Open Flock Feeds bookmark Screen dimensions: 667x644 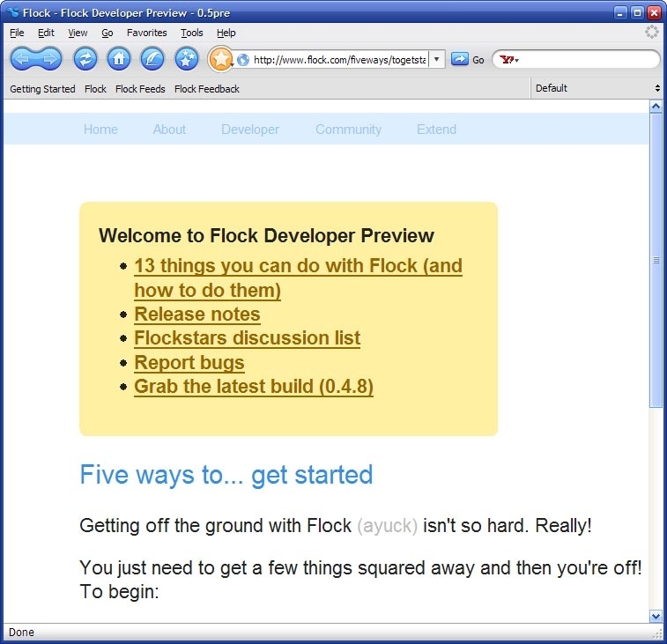tap(140, 89)
